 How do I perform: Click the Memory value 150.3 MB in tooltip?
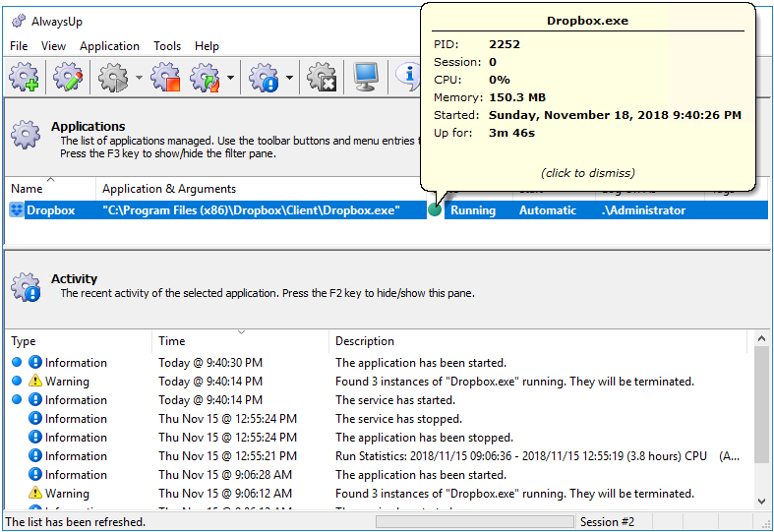tap(517, 97)
